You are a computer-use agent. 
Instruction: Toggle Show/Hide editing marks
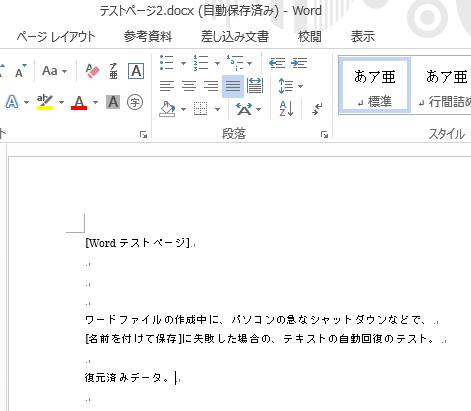[317, 109]
